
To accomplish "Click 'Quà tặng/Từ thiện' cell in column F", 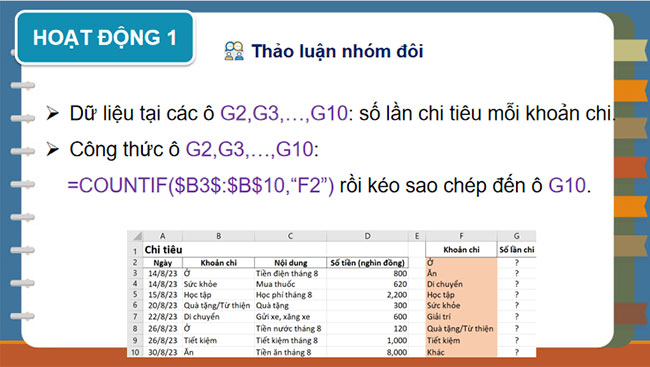I will click(x=461, y=328).
